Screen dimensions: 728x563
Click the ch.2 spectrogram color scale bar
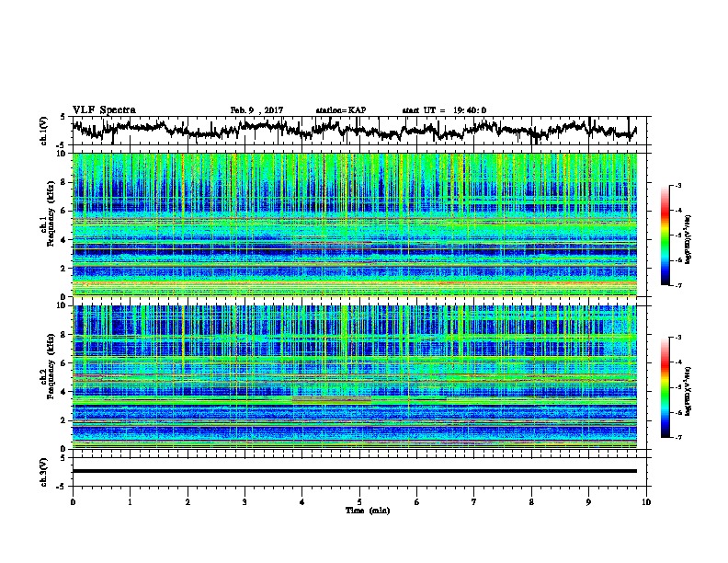pos(665,387)
